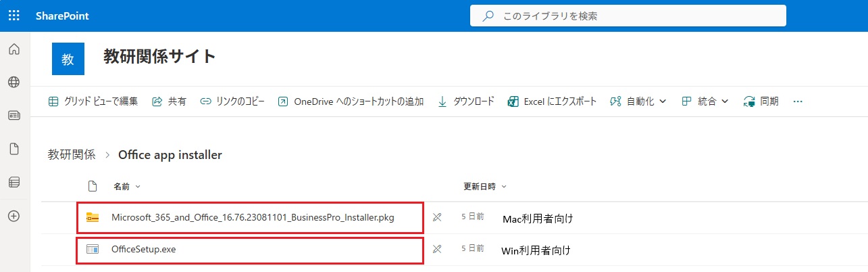Open the more options ellipsis menu

point(798,101)
